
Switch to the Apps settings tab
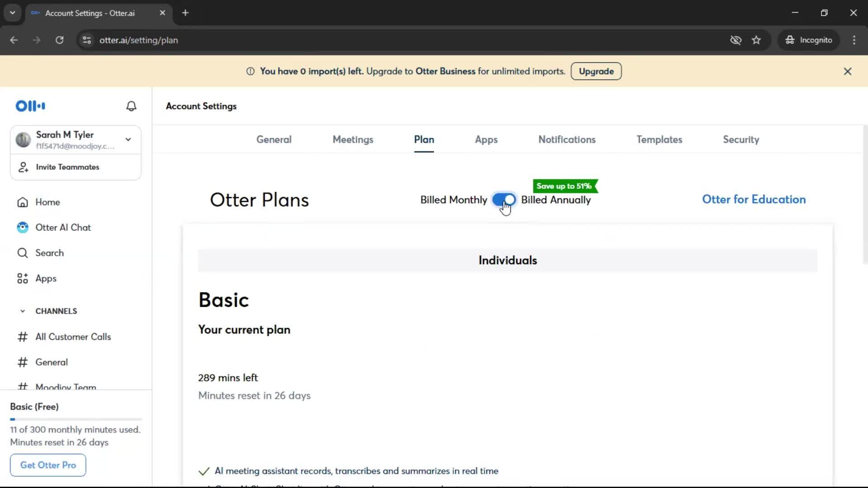point(486,140)
